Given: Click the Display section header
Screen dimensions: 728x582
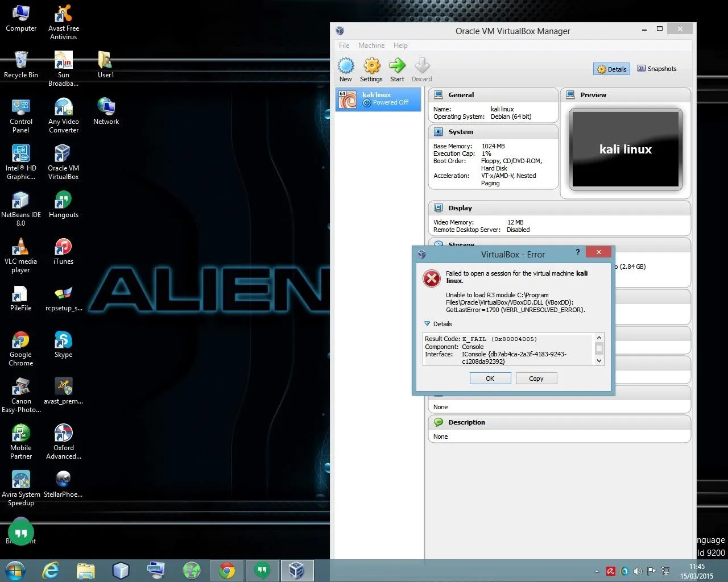Looking at the screenshot, I should point(560,208).
